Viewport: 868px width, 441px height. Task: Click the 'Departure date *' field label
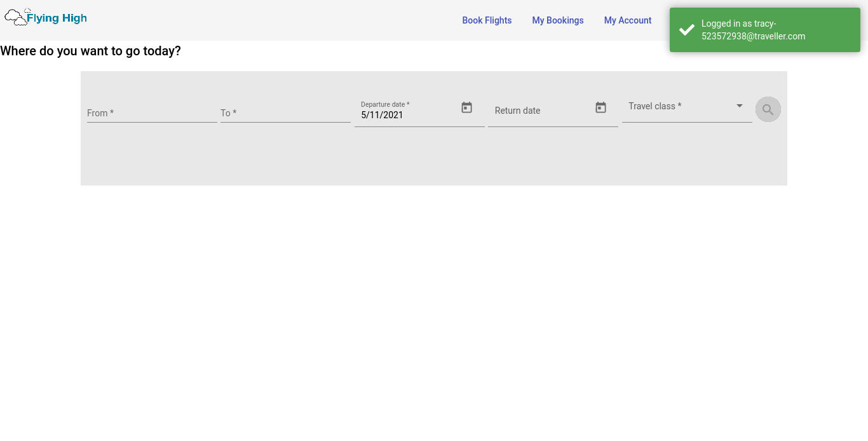[x=385, y=104]
